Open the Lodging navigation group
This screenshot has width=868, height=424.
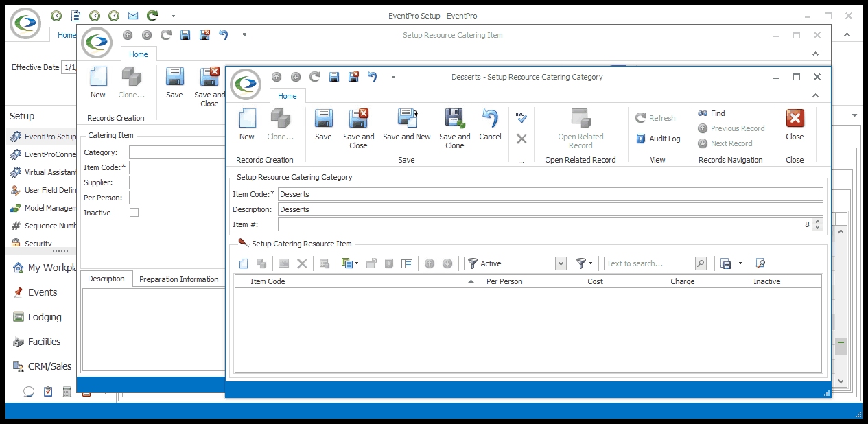45,317
